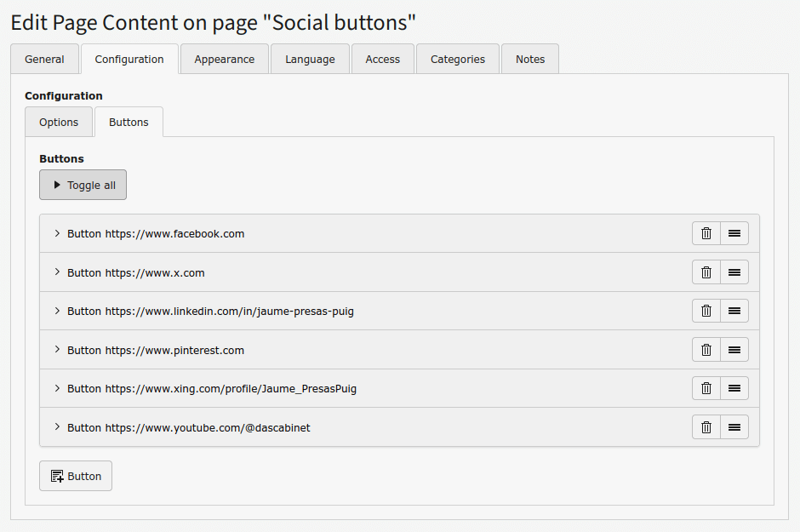Delete the YouTube button entry
This screenshot has height=532, width=800.
706,427
